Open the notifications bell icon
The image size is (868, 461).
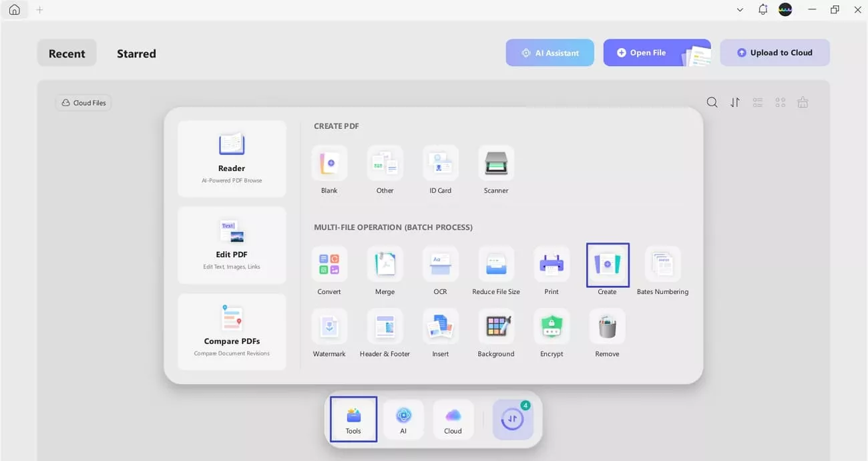click(x=763, y=10)
